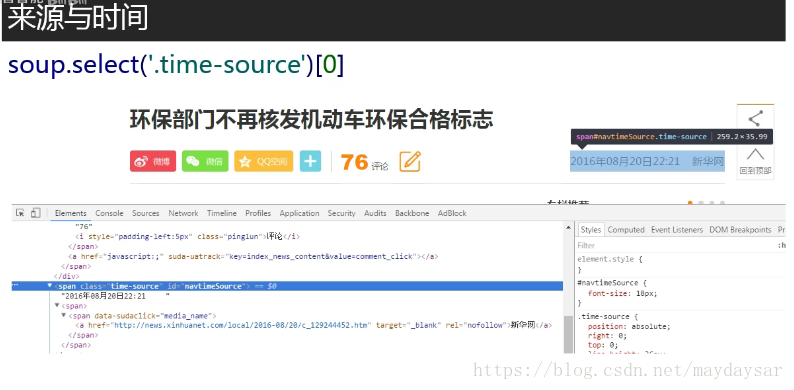
Task: Click the xinhuanet.com href link in DOM
Action: click(242, 325)
